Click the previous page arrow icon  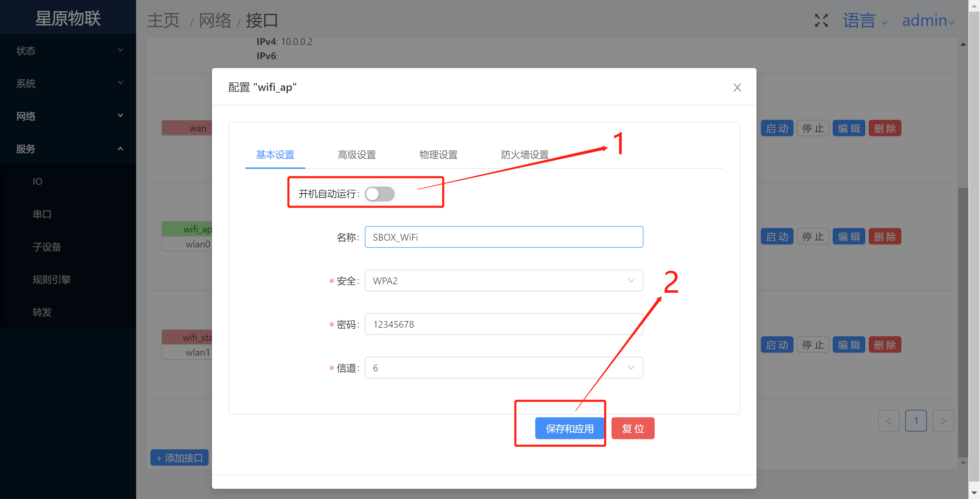click(x=888, y=421)
